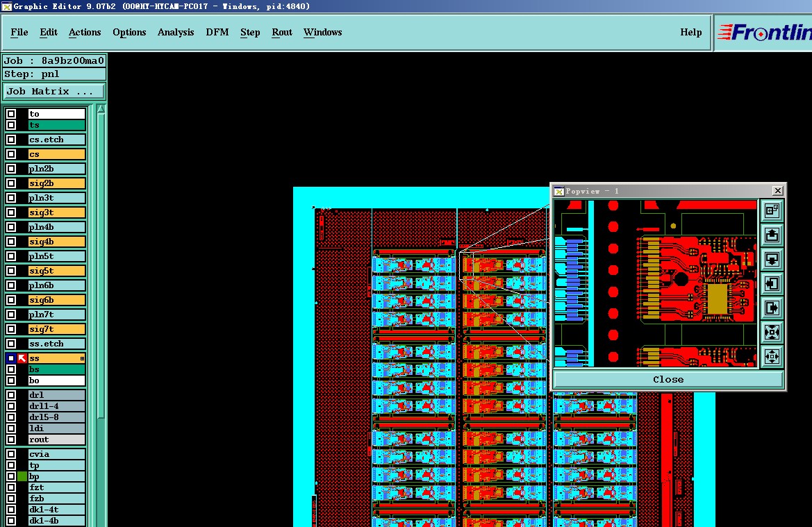Select layer name fzt
Viewport: 812px width, 527px height.
pos(56,487)
